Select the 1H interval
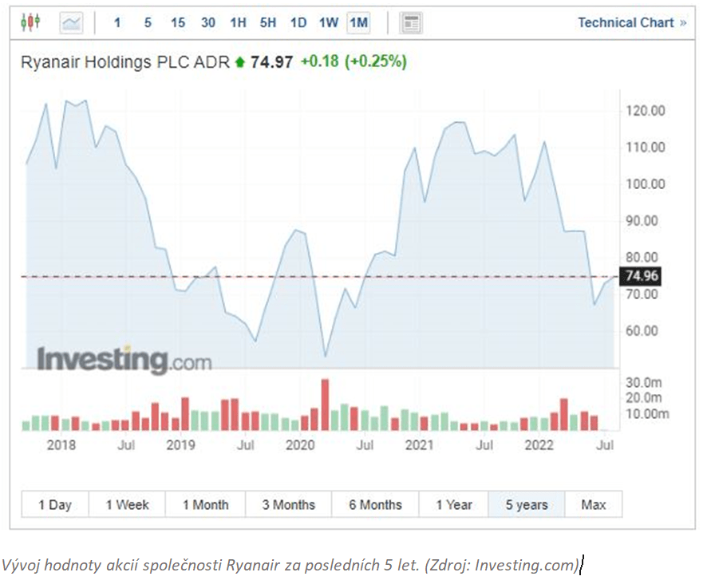711x588 pixels. 238,23
